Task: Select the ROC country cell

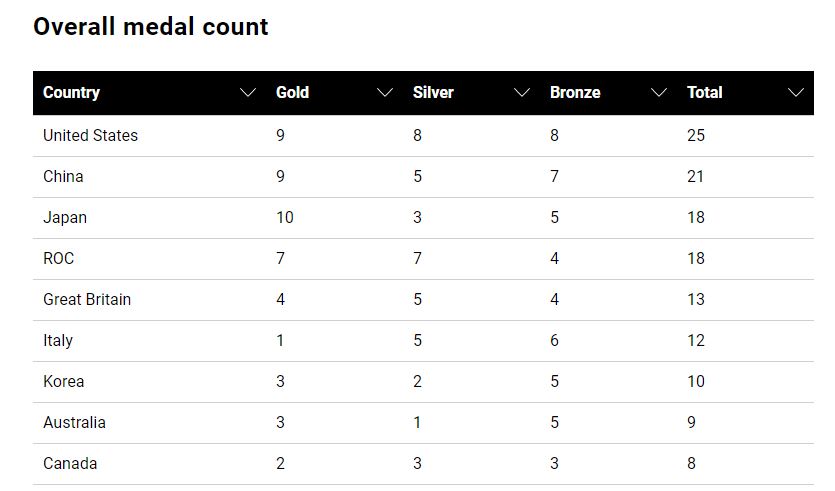Action: tap(59, 259)
